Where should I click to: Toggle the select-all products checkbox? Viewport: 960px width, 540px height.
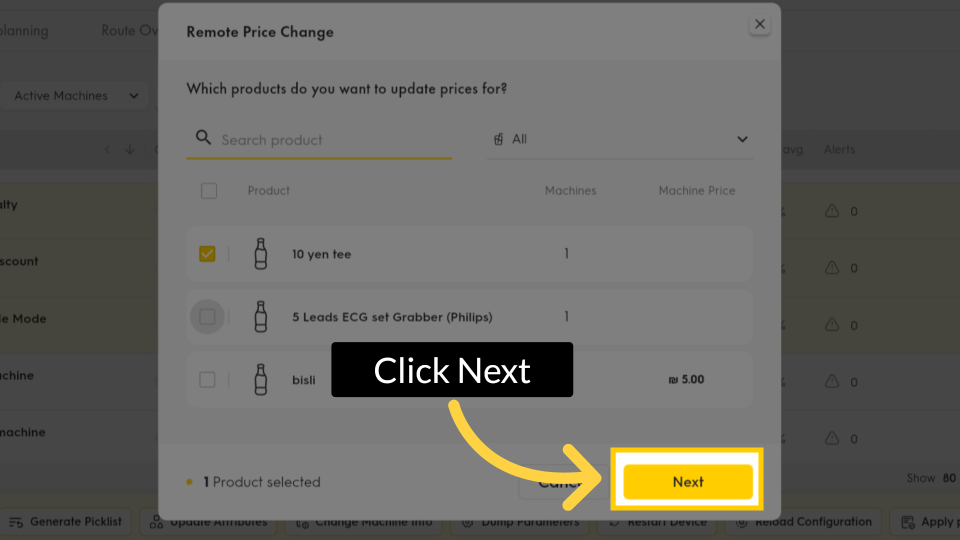(208, 191)
